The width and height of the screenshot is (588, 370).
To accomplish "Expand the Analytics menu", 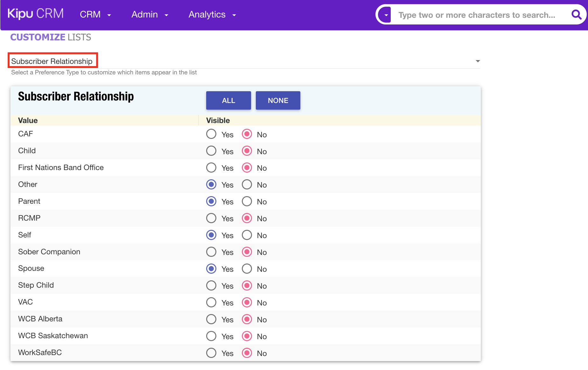I will pyautogui.click(x=212, y=15).
